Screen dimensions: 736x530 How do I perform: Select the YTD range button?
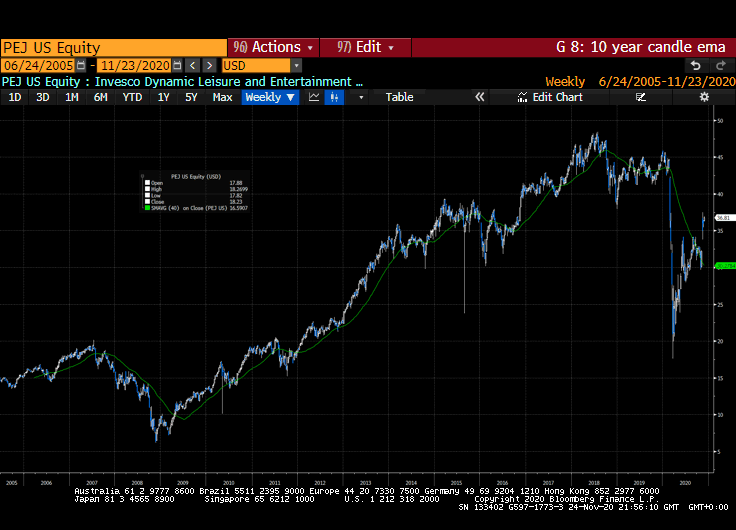132,97
